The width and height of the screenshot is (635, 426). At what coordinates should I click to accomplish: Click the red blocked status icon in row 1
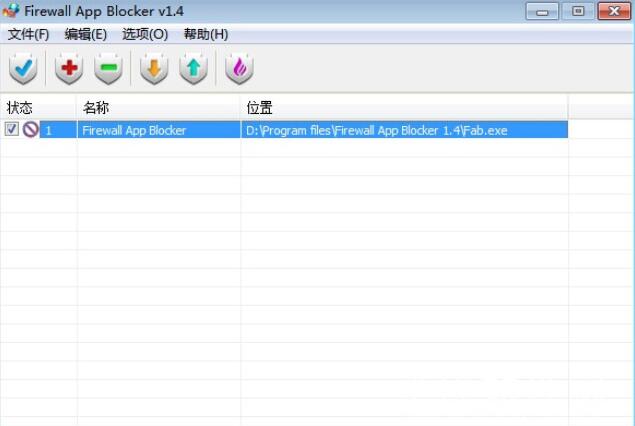[30, 130]
